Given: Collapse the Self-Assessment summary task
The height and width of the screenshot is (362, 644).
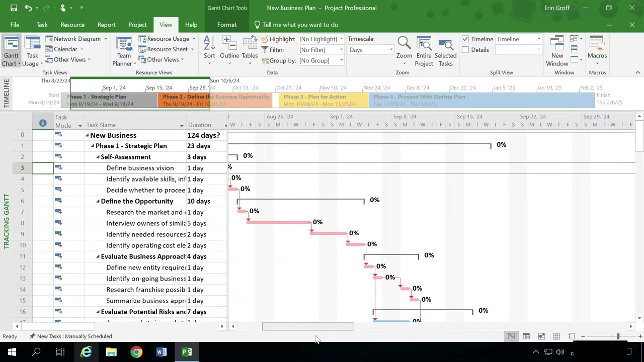Looking at the screenshot, I should (x=98, y=157).
